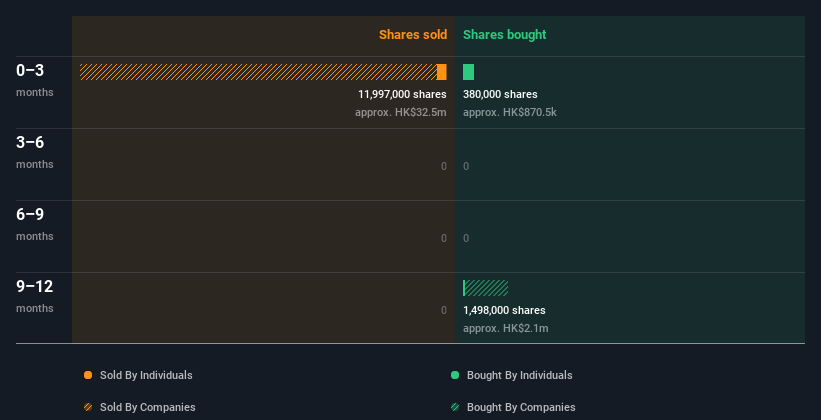The image size is (821, 420).
Task: Click the shares bought zero in 6–9 months row
Action: coord(466,238)
